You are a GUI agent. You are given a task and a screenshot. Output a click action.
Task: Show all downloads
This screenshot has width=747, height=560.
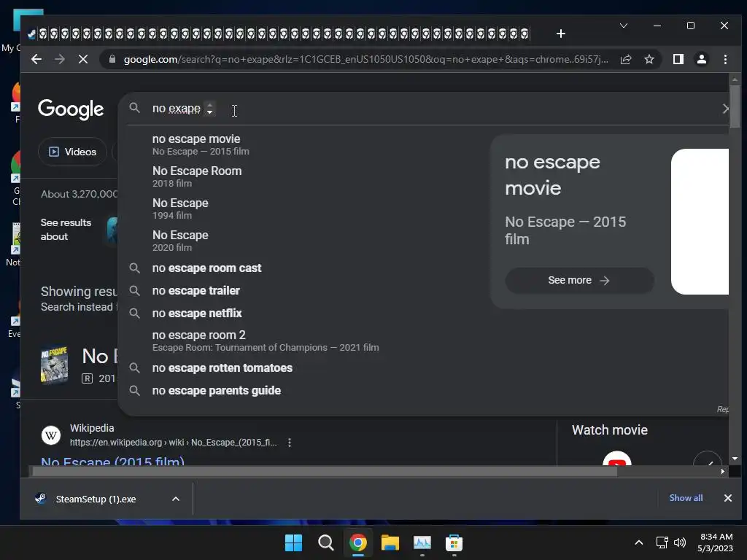tap(686, 497)
